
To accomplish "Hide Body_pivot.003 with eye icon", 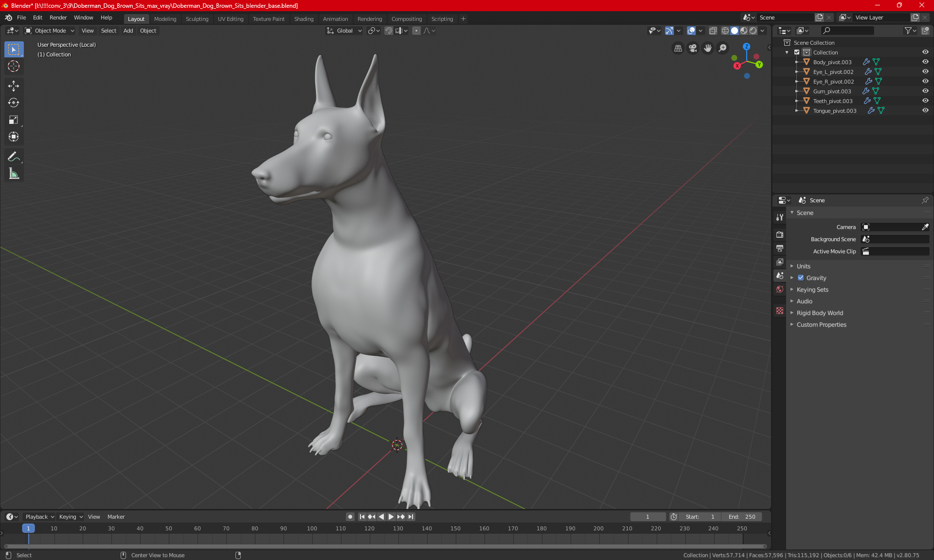I will point(925,62).
